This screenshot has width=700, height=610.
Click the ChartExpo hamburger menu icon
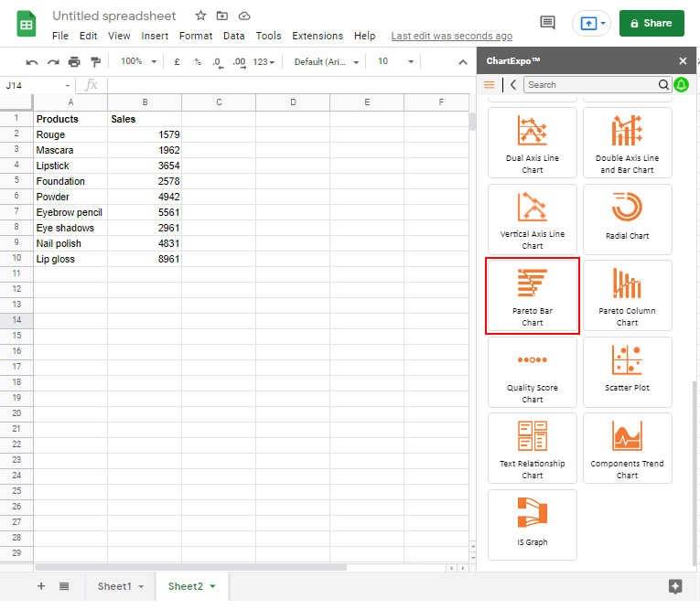click(x=490, y=84)
